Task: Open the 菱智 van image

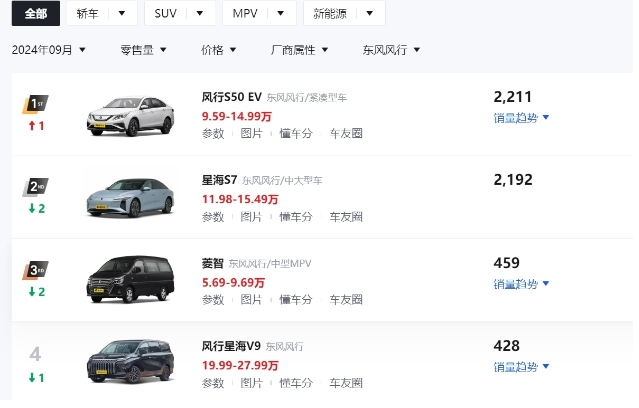Action: pos(130,280)
